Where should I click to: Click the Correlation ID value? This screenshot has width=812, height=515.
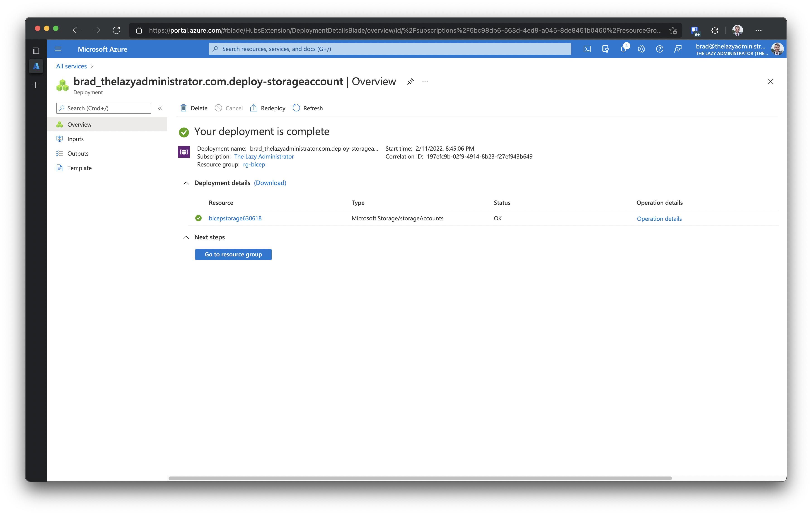tap(479, 156)
